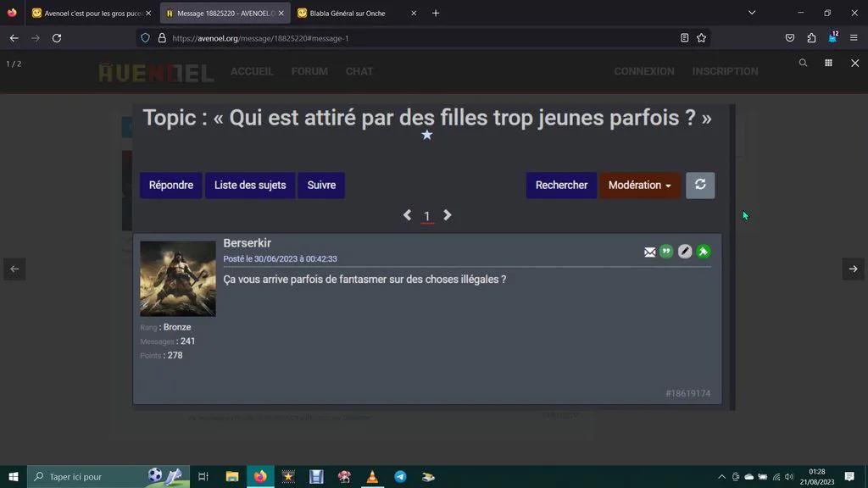Open the CHAT navigation item

pos(359,71)
